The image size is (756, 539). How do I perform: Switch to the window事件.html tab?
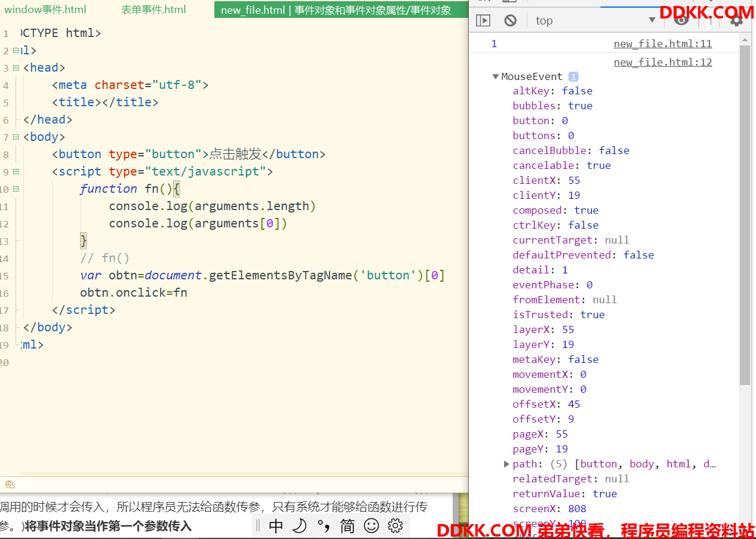tap(45, 10)
